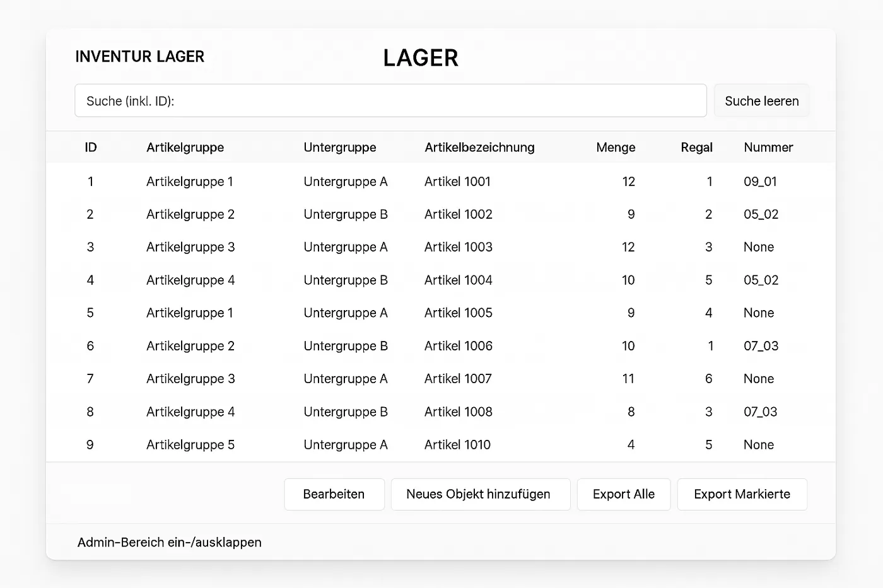Expand Admin-Bereich ein-/ausklappen section
The image size is (883, 588).
170,542
